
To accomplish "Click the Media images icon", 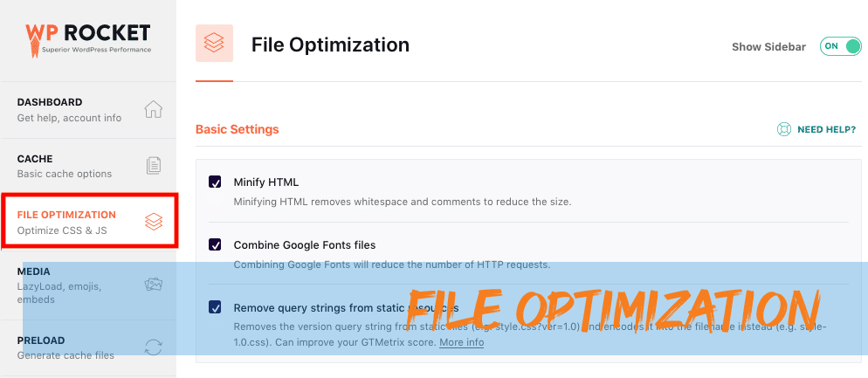I will point(154,285).
